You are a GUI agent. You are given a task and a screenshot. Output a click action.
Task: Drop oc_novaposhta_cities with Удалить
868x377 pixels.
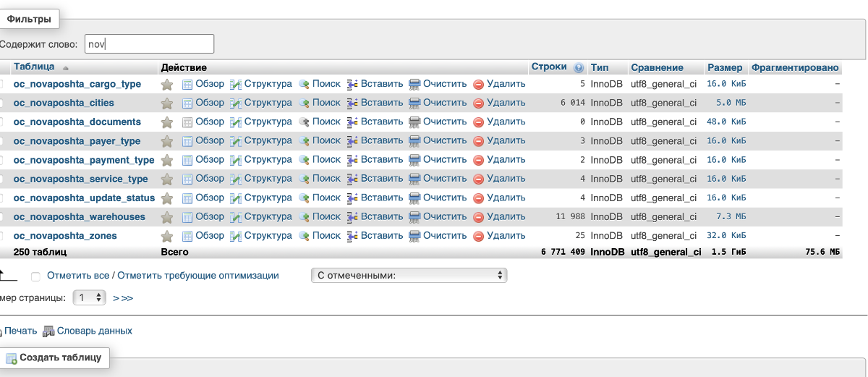499,103
